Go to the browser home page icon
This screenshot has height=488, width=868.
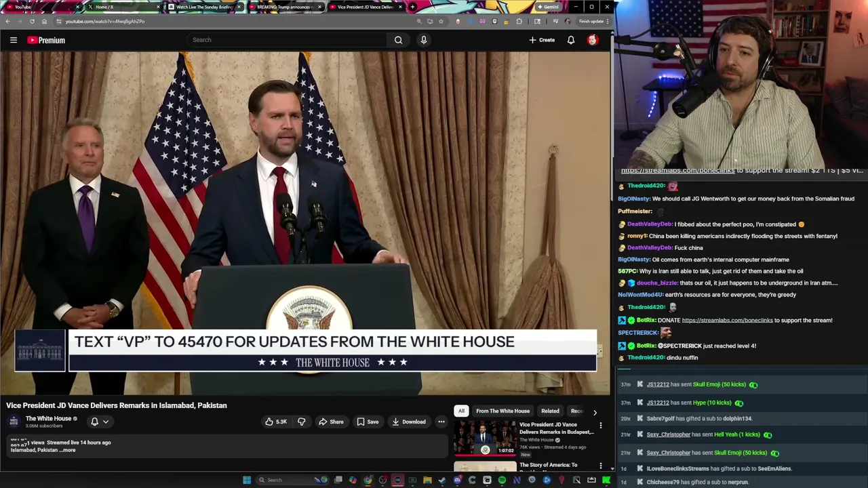(x=44, y=21)
